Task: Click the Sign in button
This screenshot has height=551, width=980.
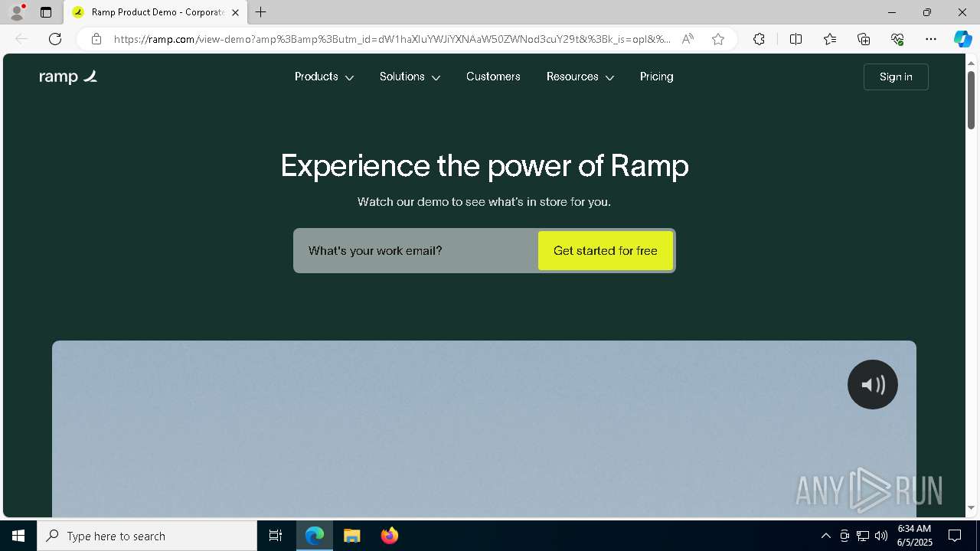Action: 896,77
